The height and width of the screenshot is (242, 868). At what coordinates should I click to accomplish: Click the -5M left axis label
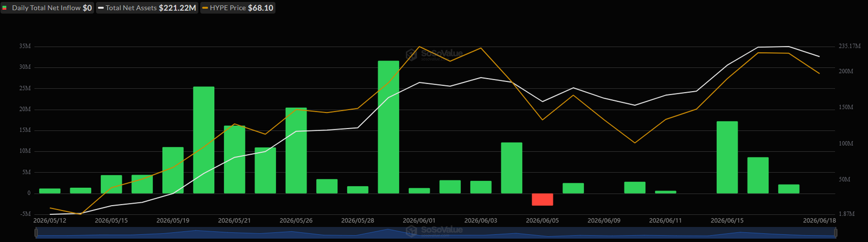tap(25, 214)
